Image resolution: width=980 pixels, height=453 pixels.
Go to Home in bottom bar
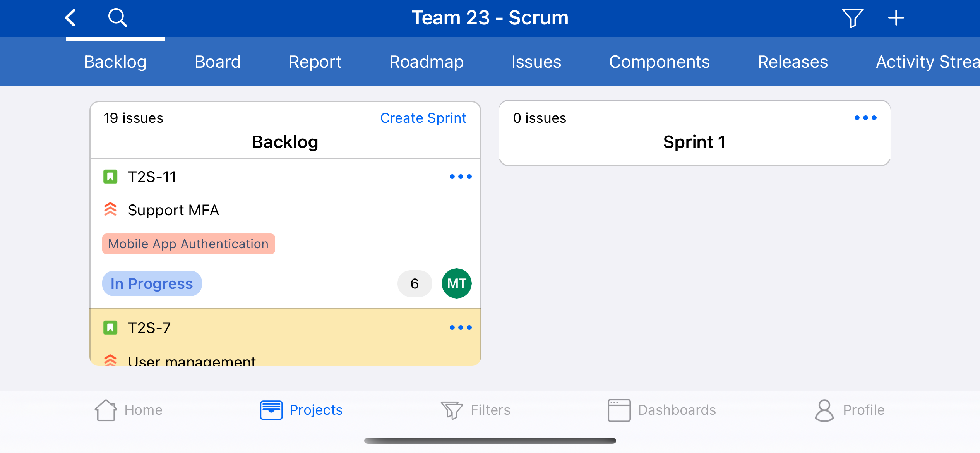coord(129,410)
